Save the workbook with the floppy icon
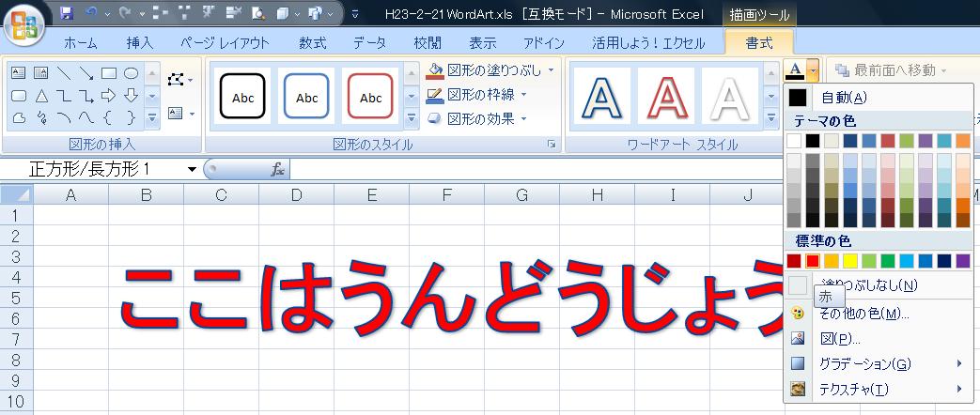This screenshot has height=415, width=980. [x=67, y=13]
